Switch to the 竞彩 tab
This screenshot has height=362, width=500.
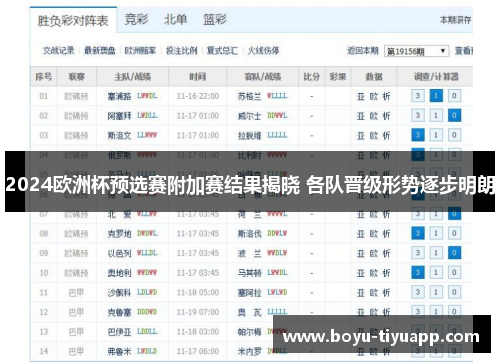(136, 20)
